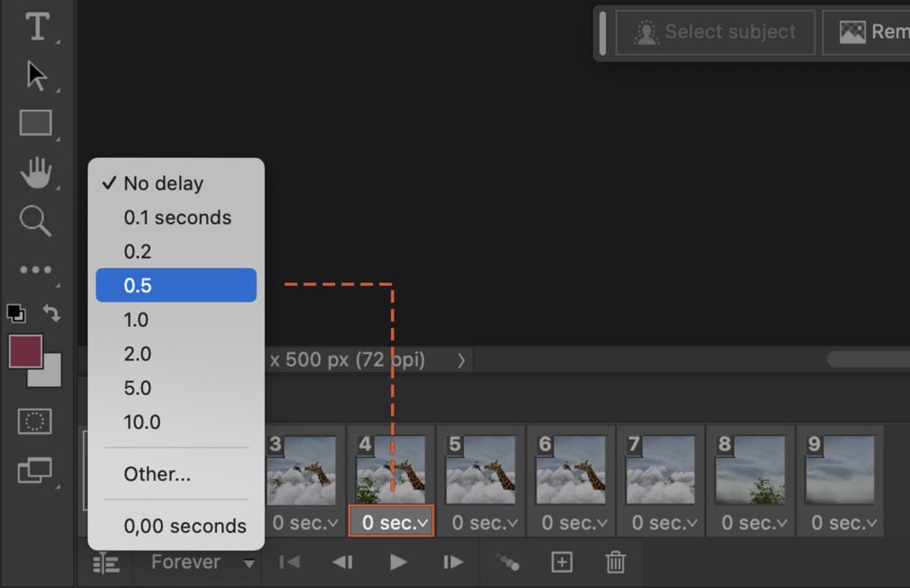Screen dimensions: 910x588
Task: Play the frame animation
Action: click(x=397, y=561)
